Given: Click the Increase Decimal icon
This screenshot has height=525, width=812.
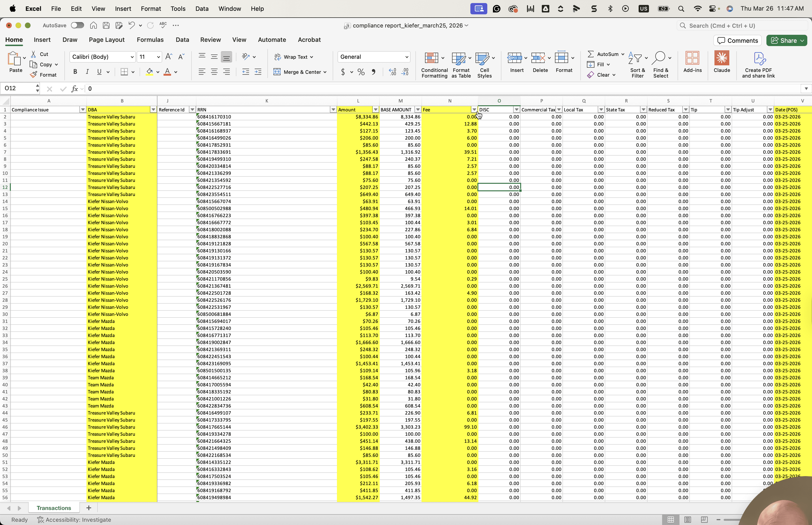Looking at the screenshot, I should click(x=393, y=72).
